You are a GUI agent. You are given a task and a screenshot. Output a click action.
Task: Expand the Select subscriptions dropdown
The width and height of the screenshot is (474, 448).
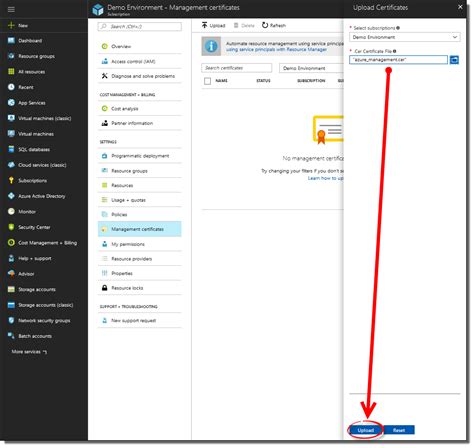coord(405,37)
